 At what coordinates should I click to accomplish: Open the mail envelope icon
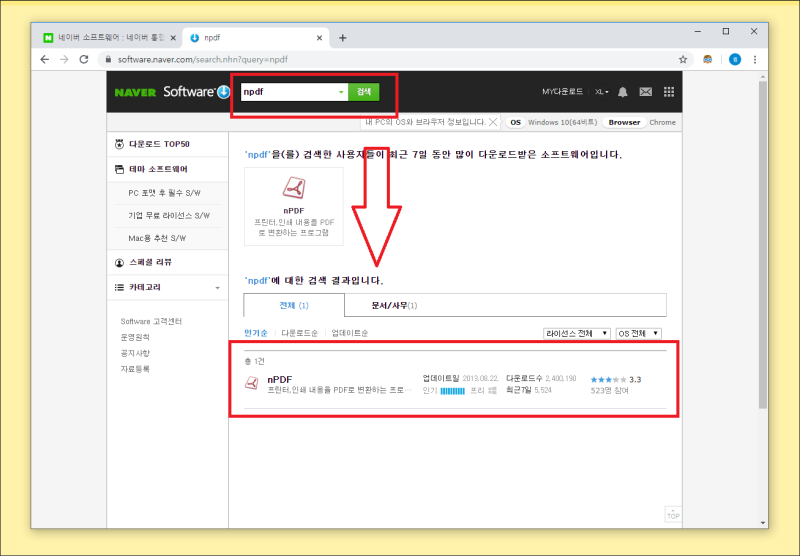point(645,92)
